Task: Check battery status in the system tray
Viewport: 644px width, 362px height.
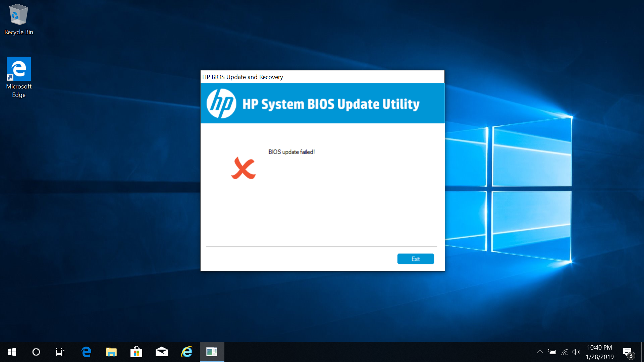Action: [x=553, y=352]
